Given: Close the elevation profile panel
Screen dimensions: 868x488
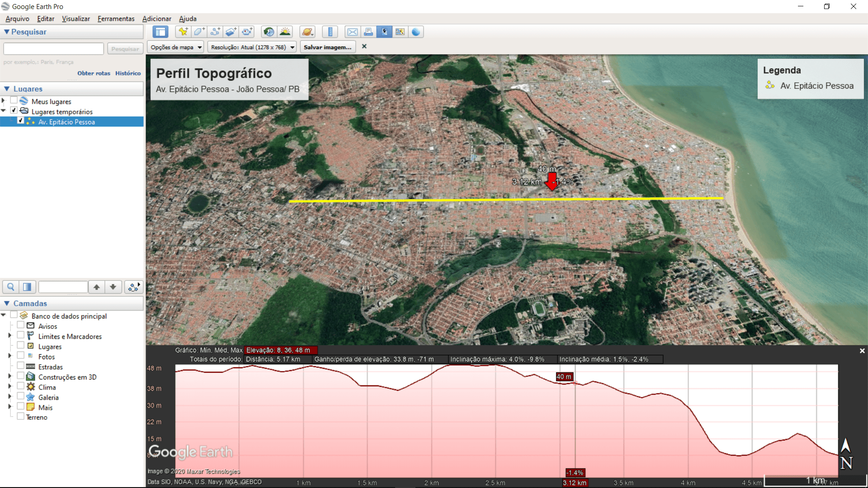Looking at the screenshot, I should (x=862, y=351).
